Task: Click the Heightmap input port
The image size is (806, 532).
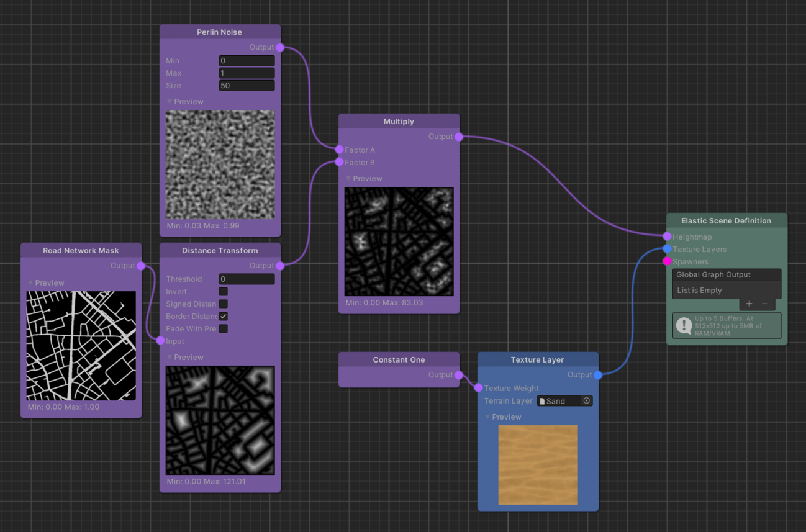Action: click(x=667, y=237)
